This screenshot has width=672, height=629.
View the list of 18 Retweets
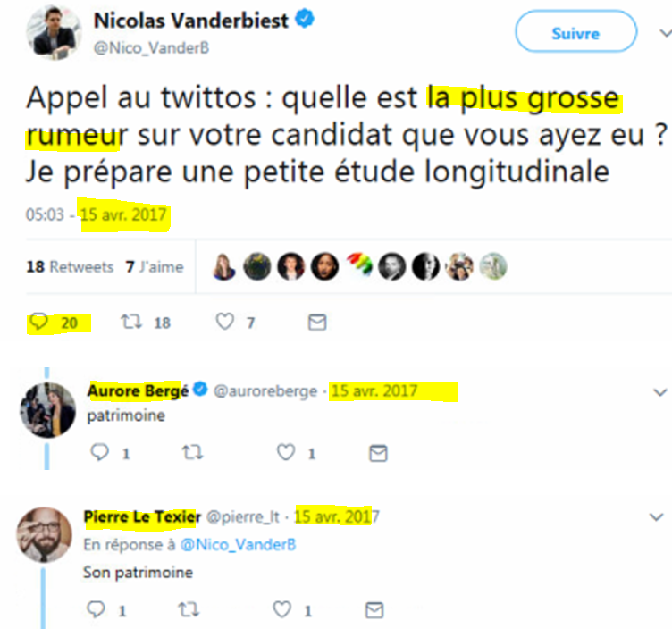coord(70,266)
